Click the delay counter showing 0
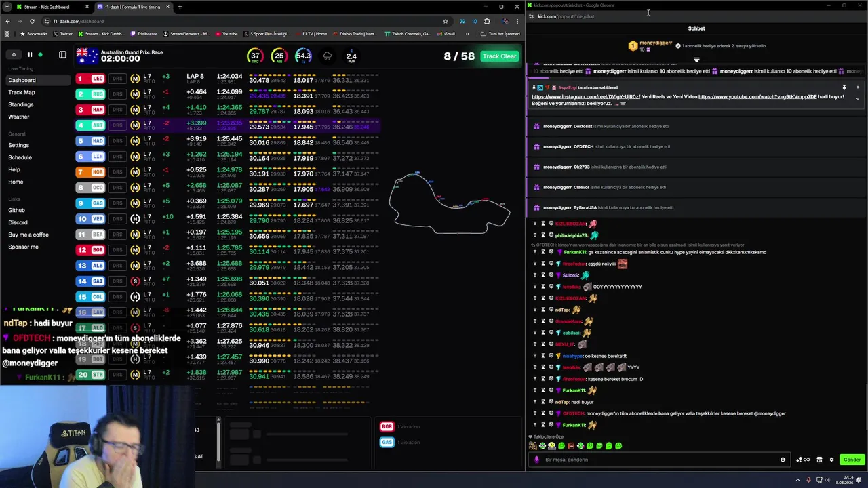868x488 pixels. (14, 55)
